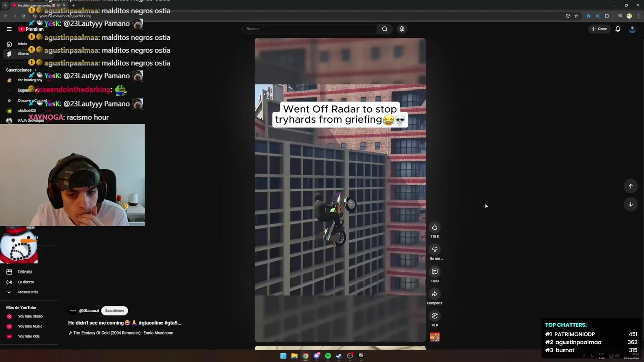Open Chrome three-dot menu
Image resolution: width=644 pixels, height=362 pixels.
638,16
